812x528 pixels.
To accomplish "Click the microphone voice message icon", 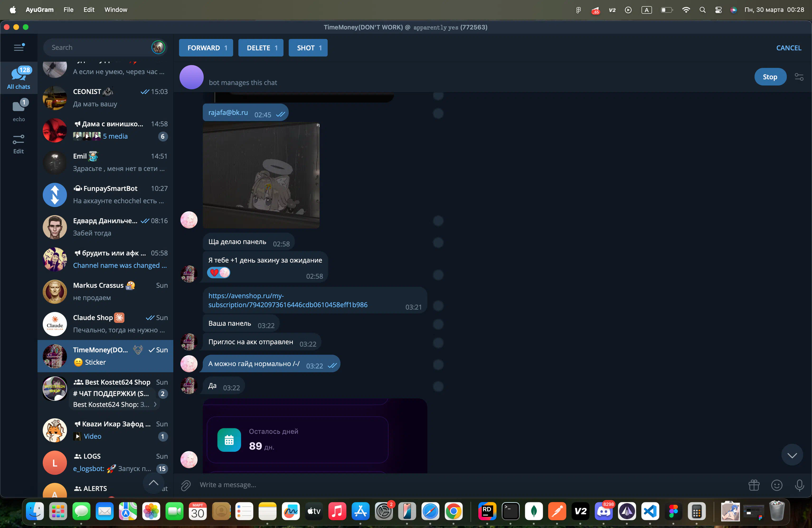I will click(x=799, y=485).
